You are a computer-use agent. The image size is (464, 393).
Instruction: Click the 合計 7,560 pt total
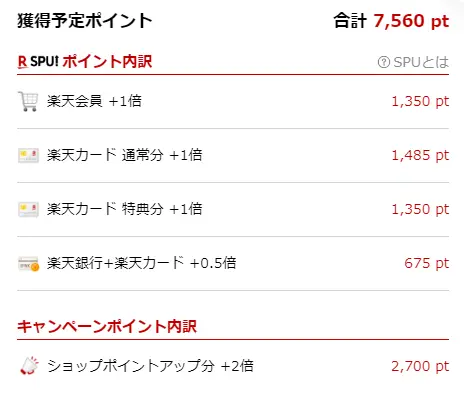391,21
